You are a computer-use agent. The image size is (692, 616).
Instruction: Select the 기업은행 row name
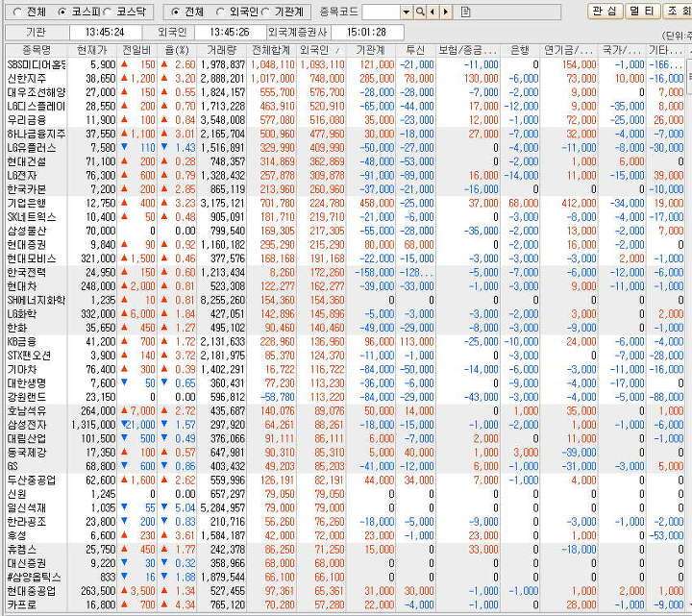pyautogui.click(x=27, y=204)
